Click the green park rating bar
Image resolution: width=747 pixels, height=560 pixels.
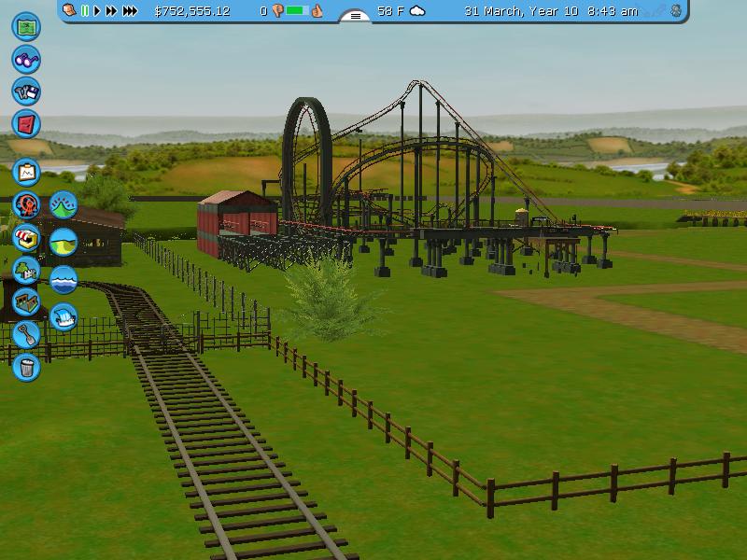pyautogui.click(x=297, y=10)
